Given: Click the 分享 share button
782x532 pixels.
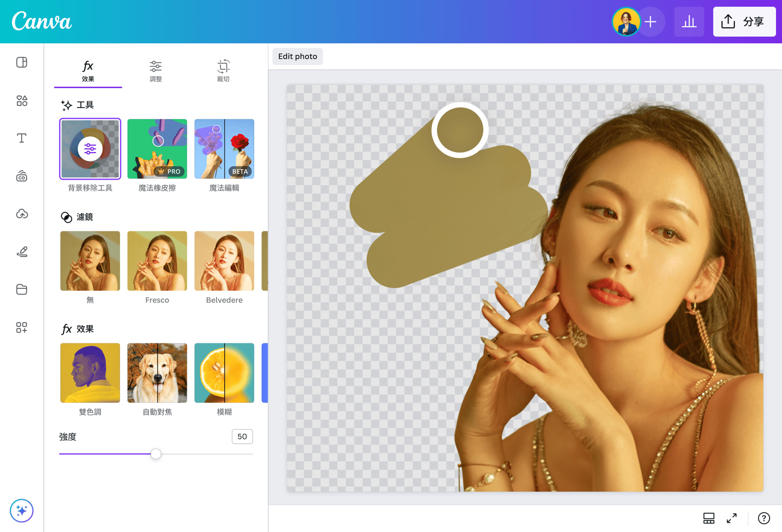Looking at the screenshot, I should 744,22.
